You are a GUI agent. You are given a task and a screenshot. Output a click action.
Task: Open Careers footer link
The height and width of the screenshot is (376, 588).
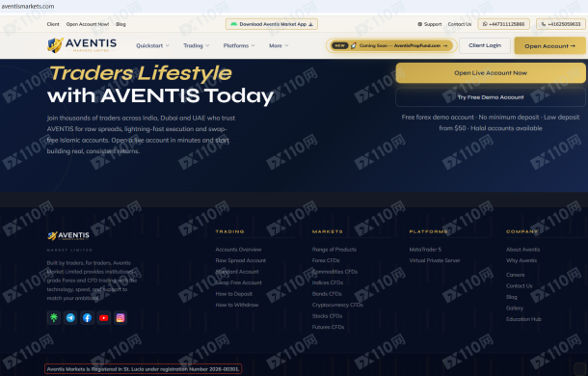pyautogui.click(x=516, y=275)
